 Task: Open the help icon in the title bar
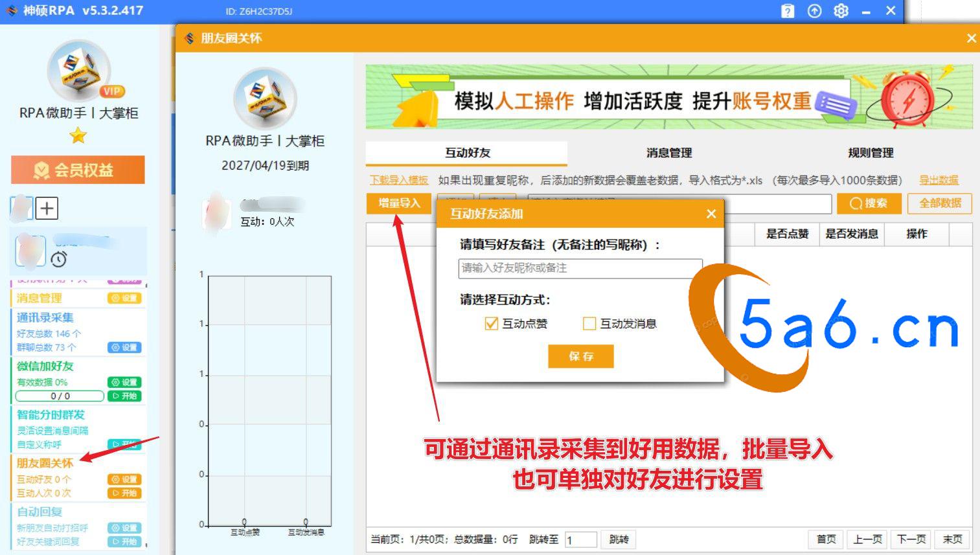tap(788, 11)
